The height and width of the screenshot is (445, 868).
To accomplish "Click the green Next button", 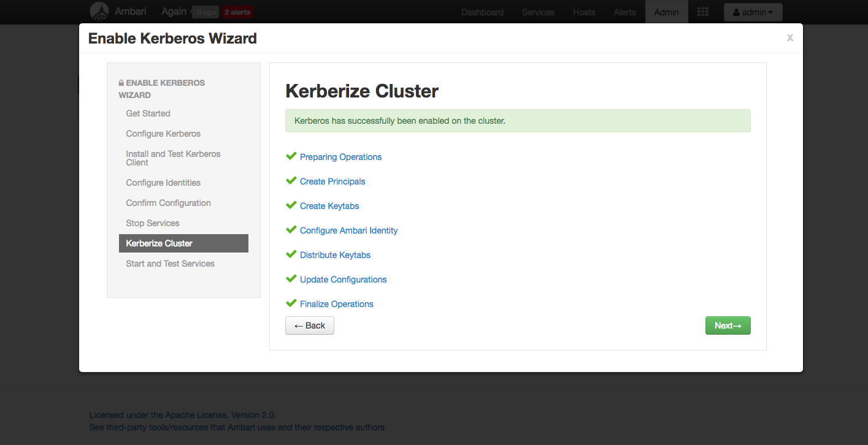I will point(728,325).
